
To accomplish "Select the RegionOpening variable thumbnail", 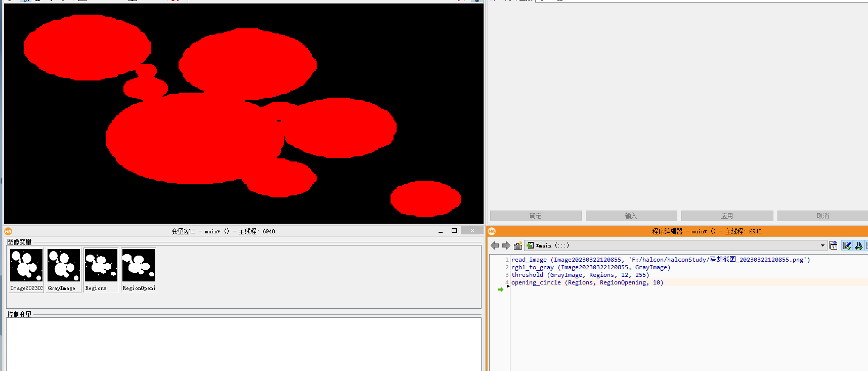I will click(x=139, y=270).
